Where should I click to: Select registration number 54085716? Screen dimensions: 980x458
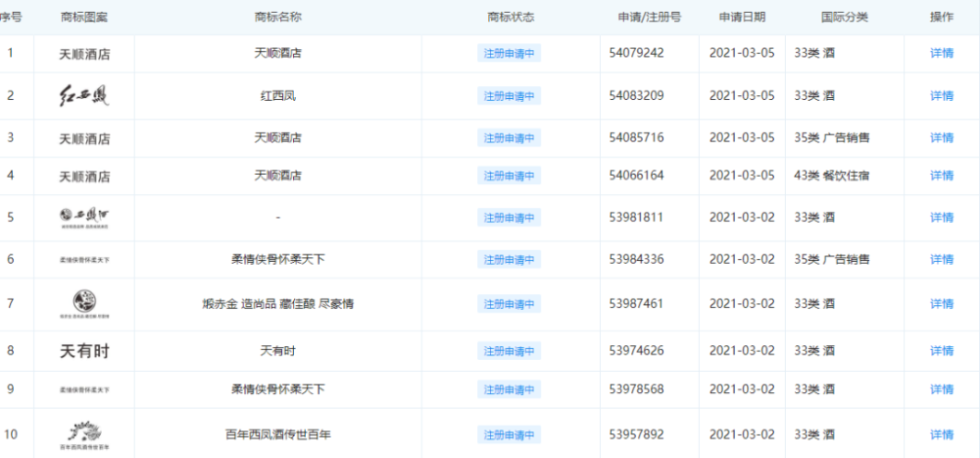click(636, 137)
